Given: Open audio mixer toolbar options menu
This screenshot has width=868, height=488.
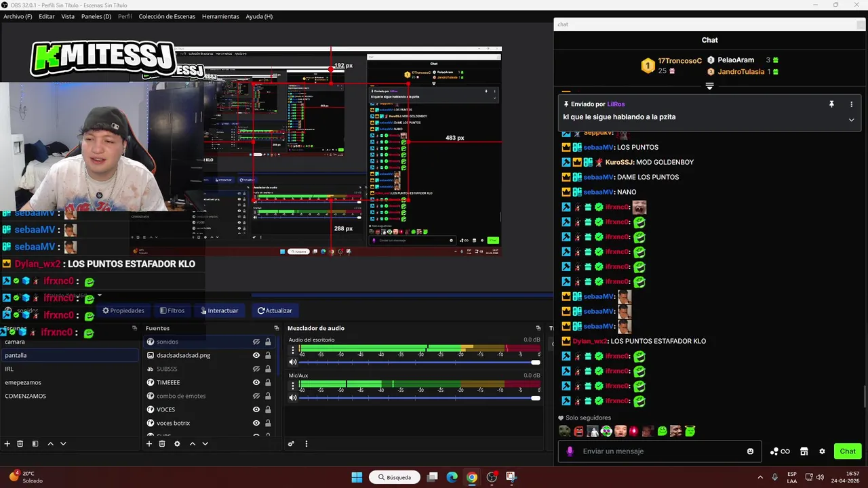Looking at the screenshot, I should click(x=306, y=444).
